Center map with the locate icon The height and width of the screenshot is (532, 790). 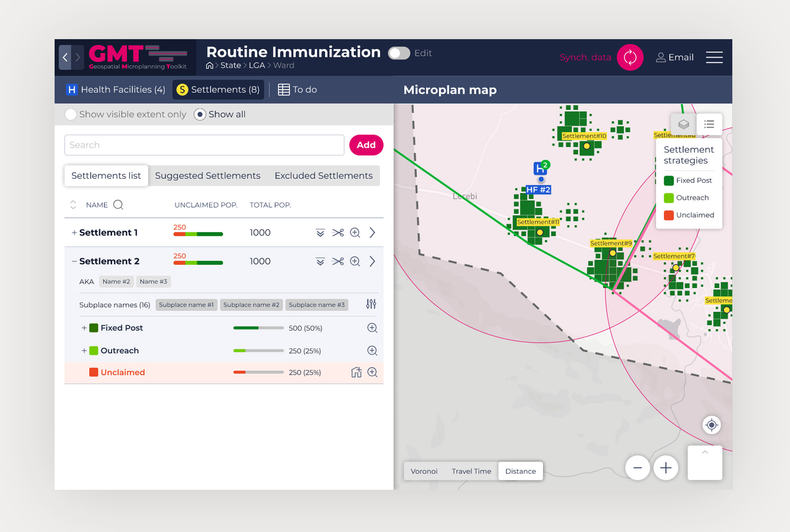(x=711, y=425)
